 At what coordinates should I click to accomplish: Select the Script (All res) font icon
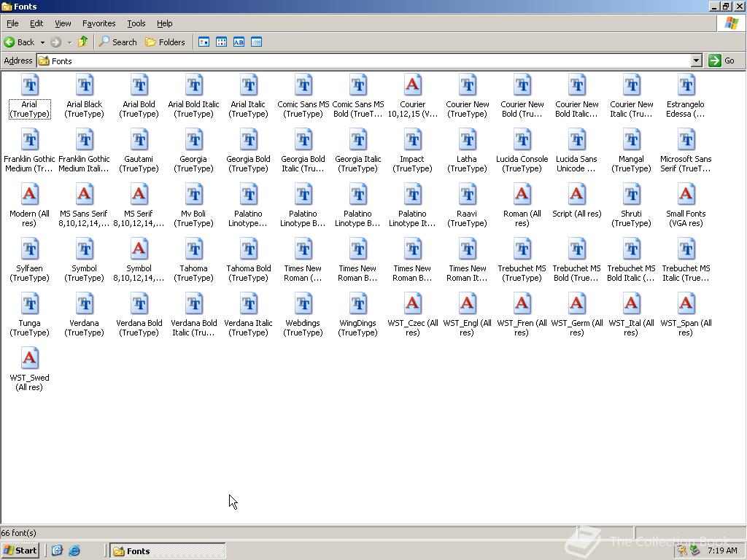click(577, 195)
